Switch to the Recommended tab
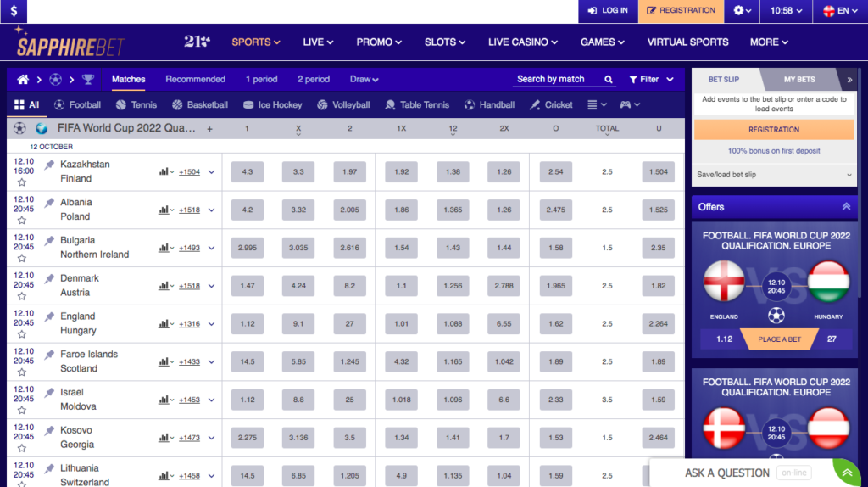This screenshot has height=487, width=868. click(196, 79)
